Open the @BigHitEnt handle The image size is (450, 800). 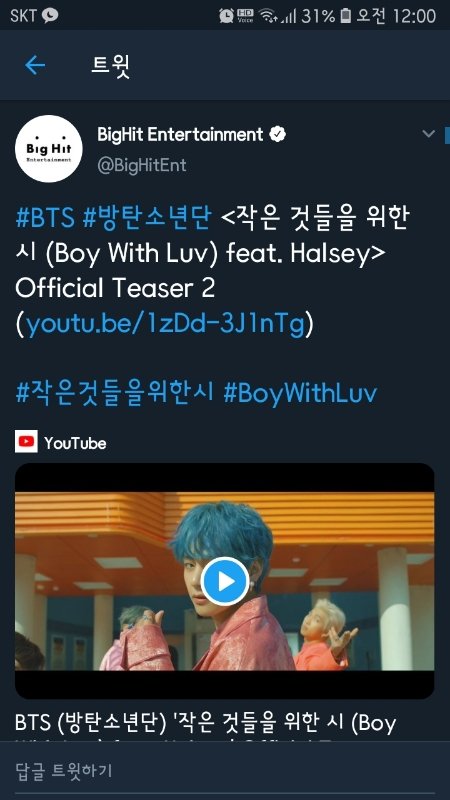click(142, 165)
